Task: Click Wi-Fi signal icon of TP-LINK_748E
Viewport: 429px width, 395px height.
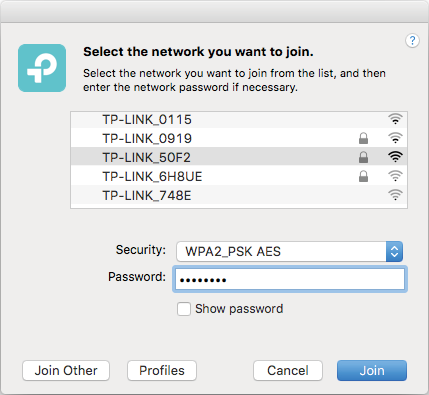Action: tap(395, 195)
